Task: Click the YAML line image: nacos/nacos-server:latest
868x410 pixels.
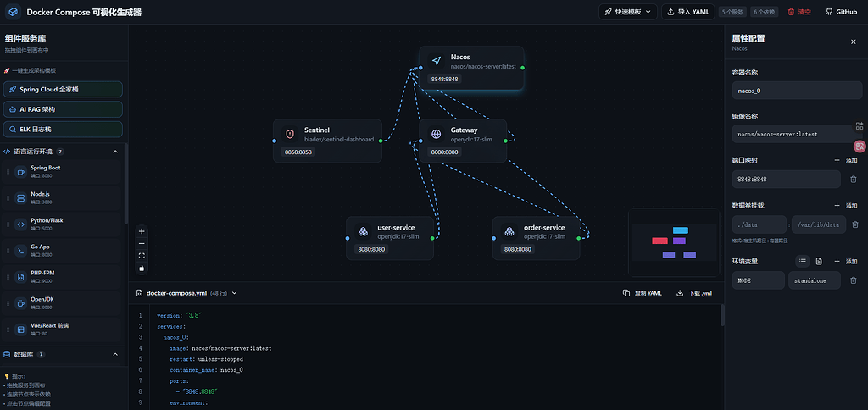Action: coord(220,348)
